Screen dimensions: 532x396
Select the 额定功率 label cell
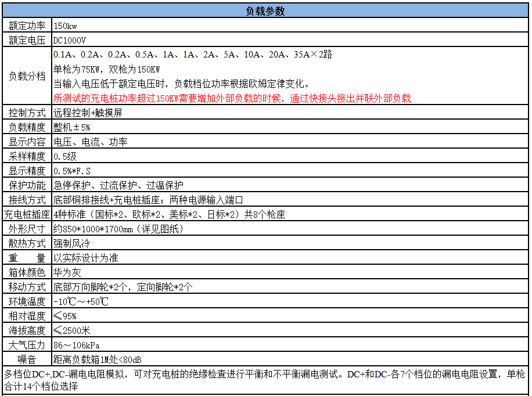(27, 26)
